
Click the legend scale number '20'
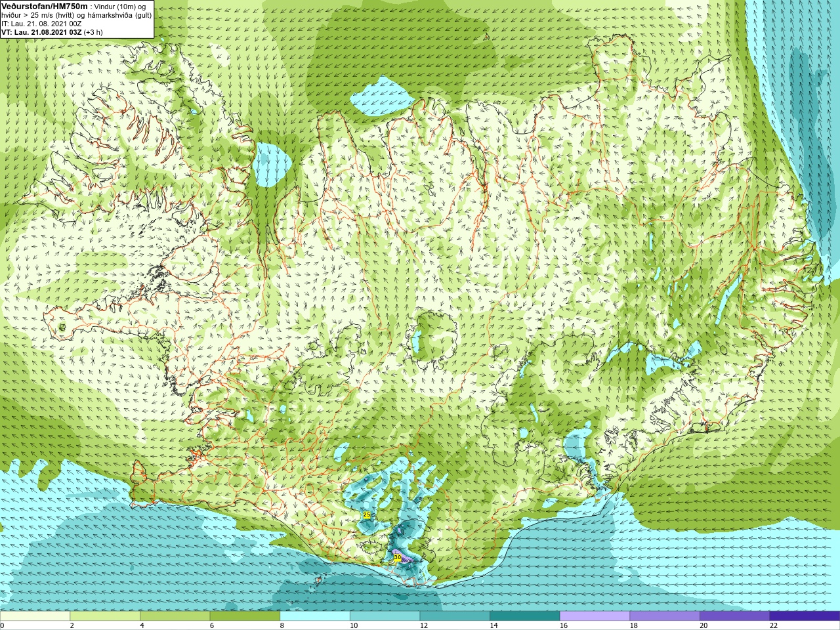704,625
